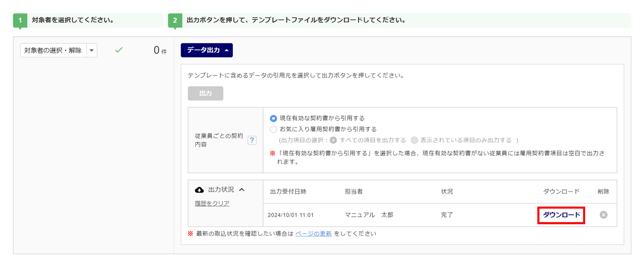Image resolution: width=644 pixels, height=259 pixels.
Task: Click the 状況 column header
Action: (x=447, y=191)
